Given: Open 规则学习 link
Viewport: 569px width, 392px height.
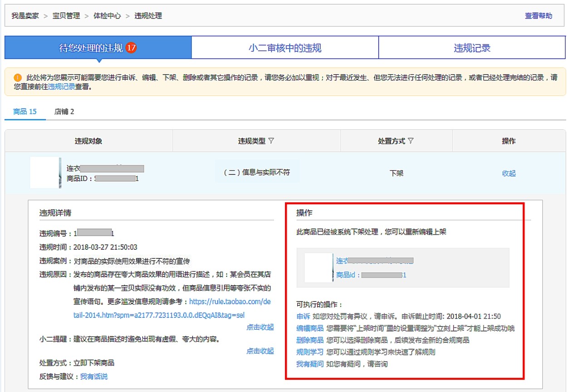Looking at the screenshot, I should click(x=310, y=352).
